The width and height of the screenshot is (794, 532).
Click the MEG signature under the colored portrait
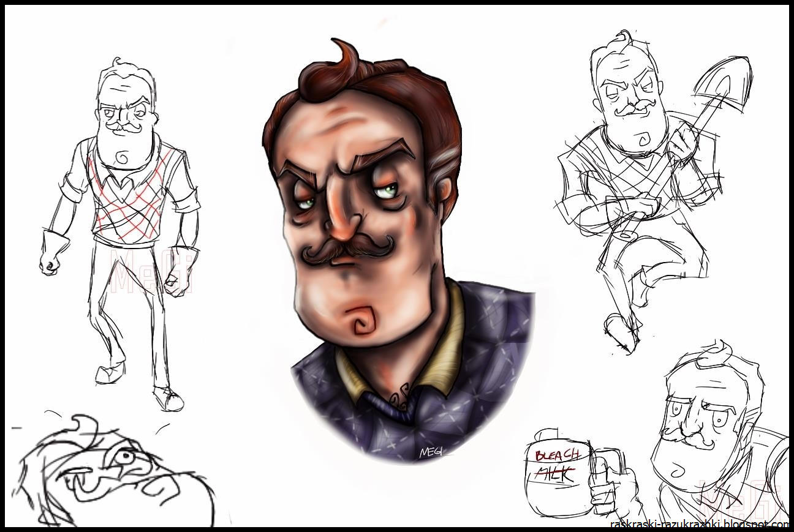coord(431,452)
